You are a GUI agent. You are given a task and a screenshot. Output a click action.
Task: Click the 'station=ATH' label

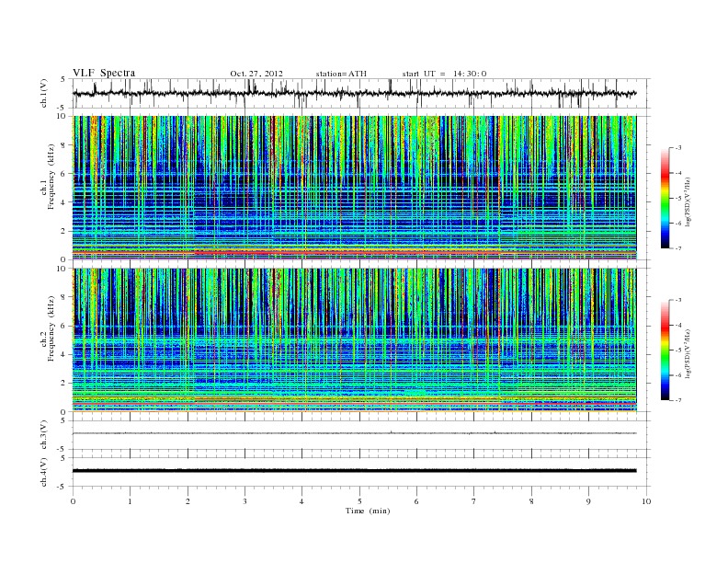(341, 74)
